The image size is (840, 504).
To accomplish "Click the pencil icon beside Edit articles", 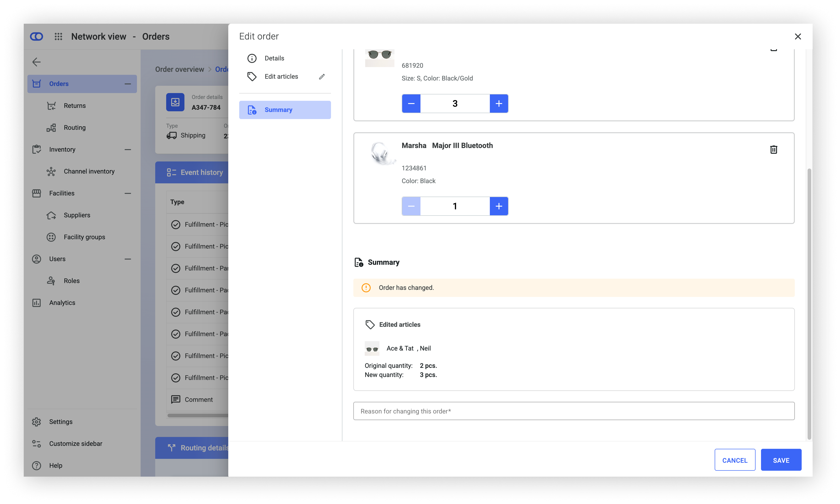I will pos(322,77).
